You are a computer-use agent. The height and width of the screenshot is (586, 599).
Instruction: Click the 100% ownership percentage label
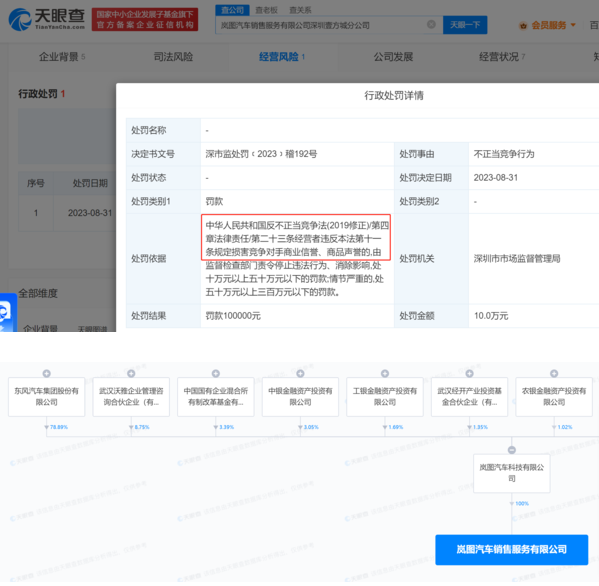pyautogui.click(x=522, y=503)
